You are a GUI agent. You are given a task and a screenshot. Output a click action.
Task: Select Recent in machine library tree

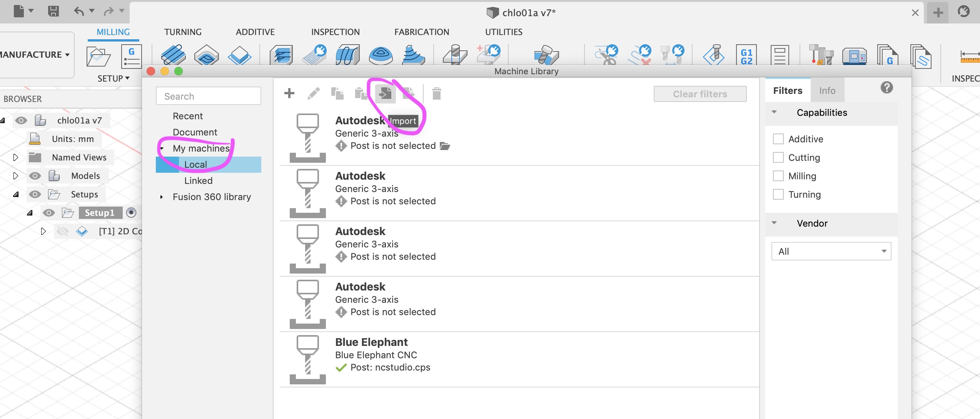188,116
